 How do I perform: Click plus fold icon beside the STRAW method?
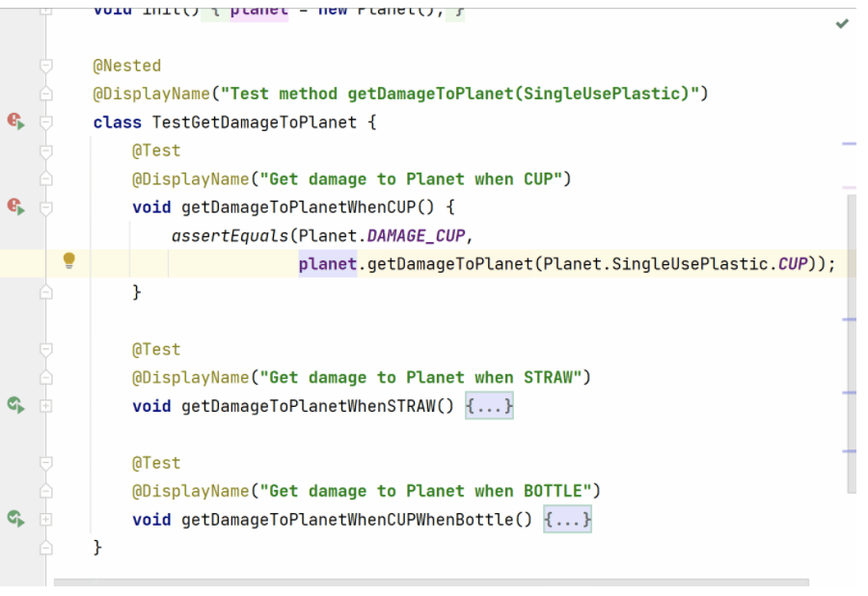tap(45, 406)
